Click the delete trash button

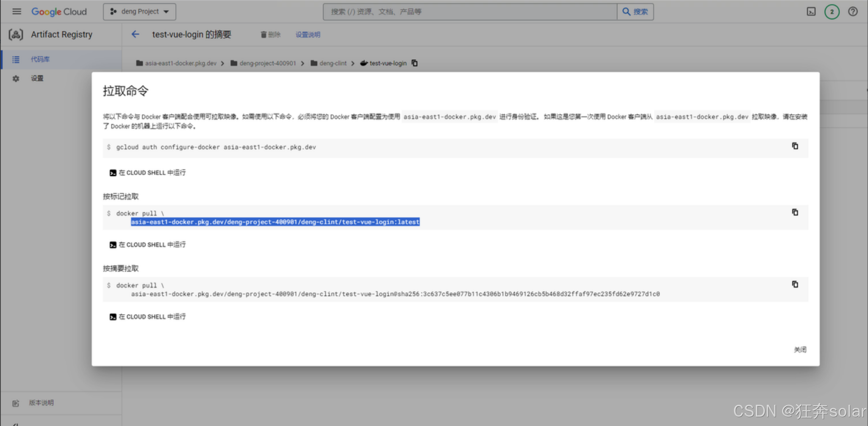click(x=270, y=34)
